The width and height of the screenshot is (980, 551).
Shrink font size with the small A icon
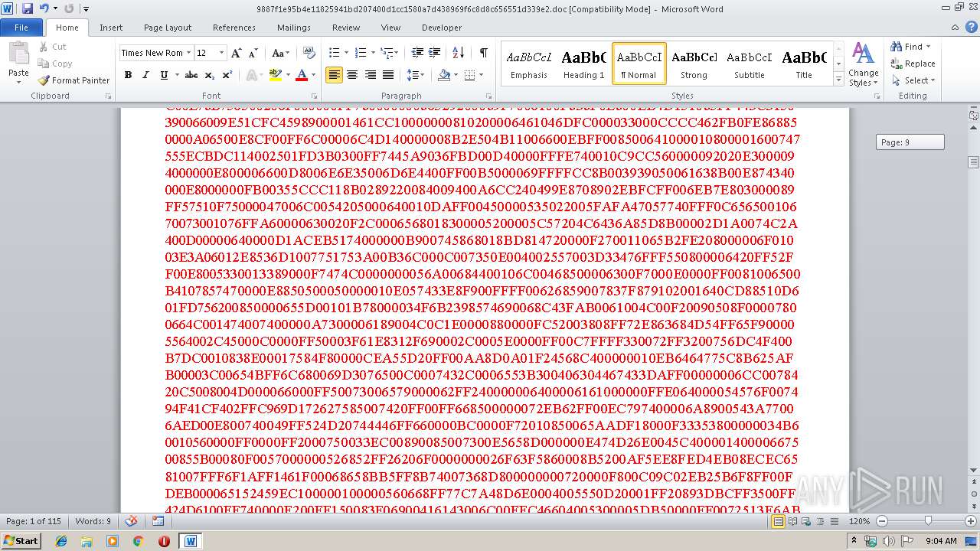click(253, 53)
